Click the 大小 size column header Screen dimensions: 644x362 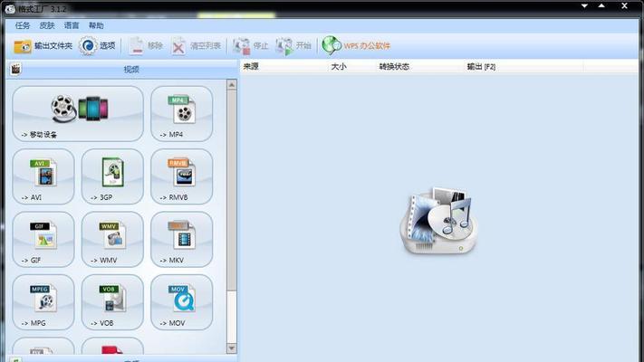(351, 66)
